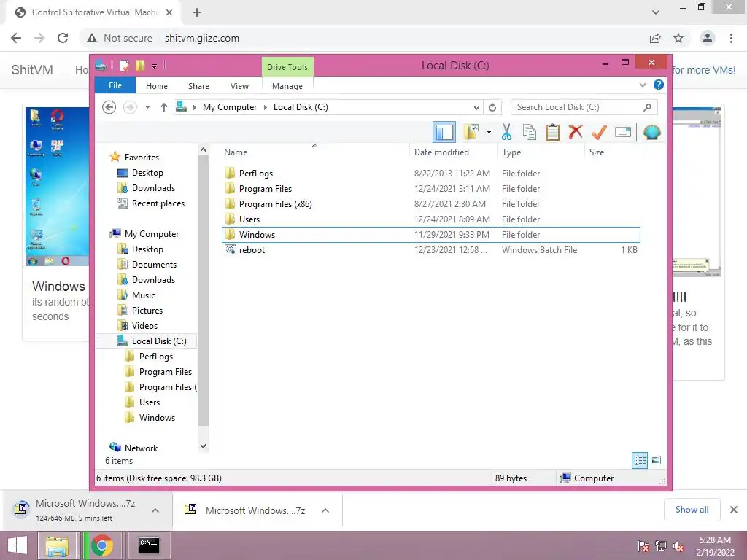This screenshot has height=560, width=747.
Task: Sort by the Date modified column header
Action: 453,152
